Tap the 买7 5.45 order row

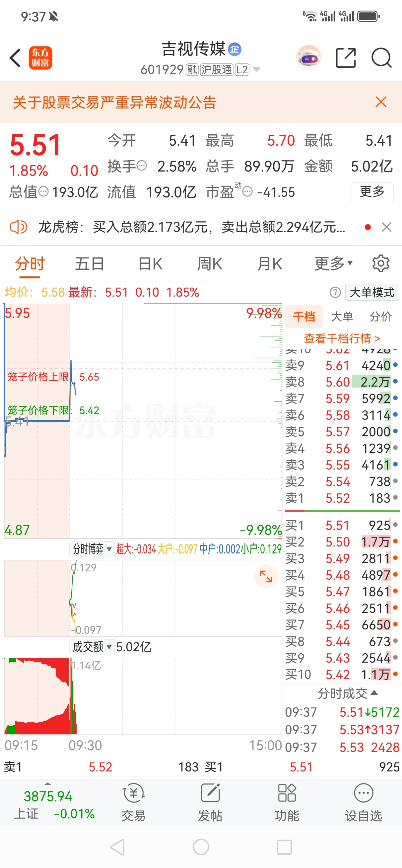[342, 625]
